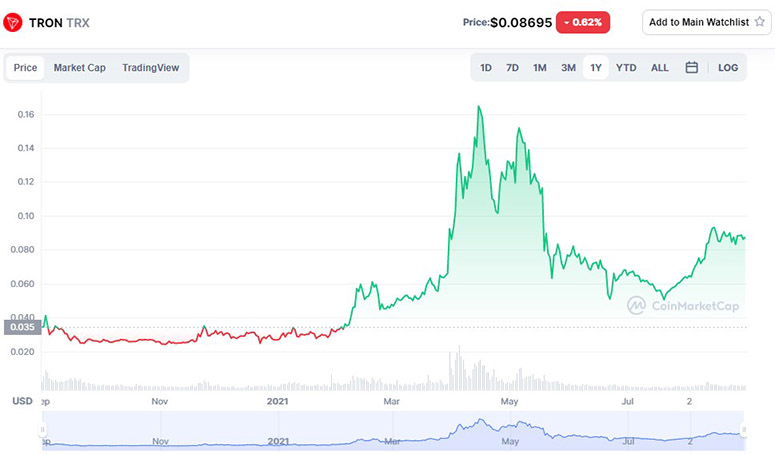
Task: Click the right range slider handle
Action: 743,429
